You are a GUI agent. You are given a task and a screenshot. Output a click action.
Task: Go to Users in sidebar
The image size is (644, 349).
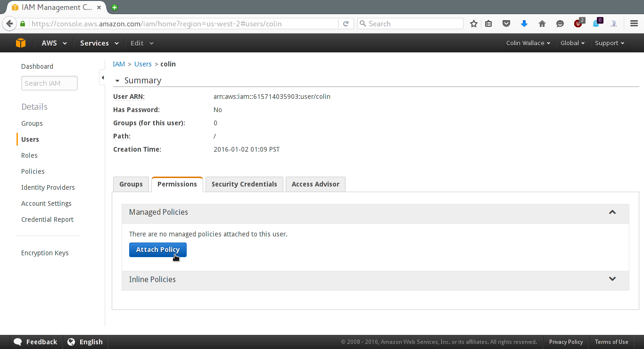(30, 139)
